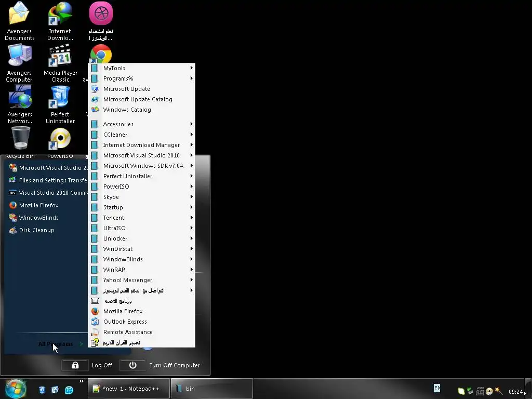Expand Internet Download Manager folder in menu
The image size is (532, 399).
(x=141, y=145)
